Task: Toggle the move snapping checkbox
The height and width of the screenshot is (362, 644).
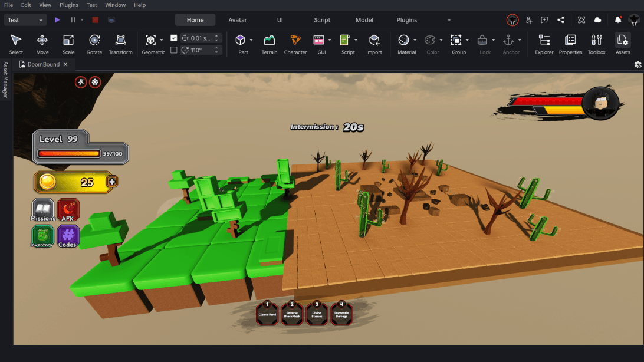Action: click(174, 38)
